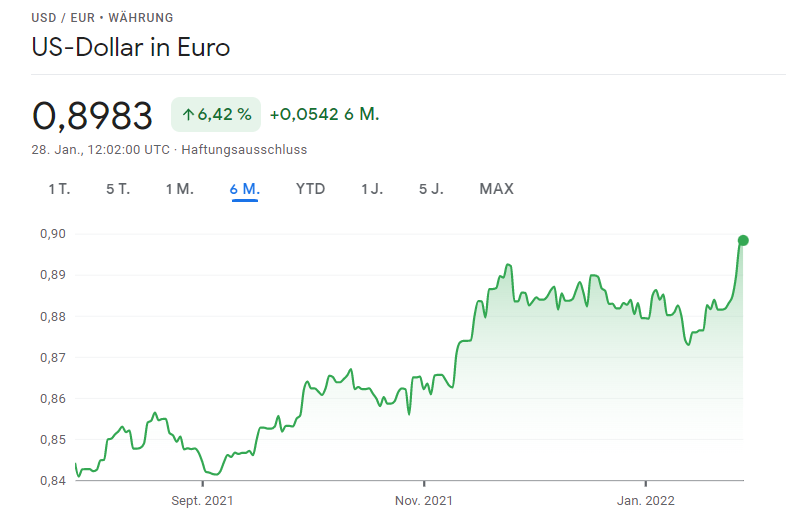The height and width of the screenshot is (525, 786).
Task: Click the 0,90 y-axis label
Action: 53,234
